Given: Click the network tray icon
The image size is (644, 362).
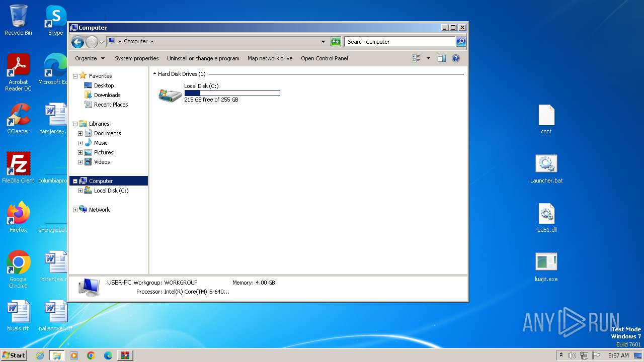Looking at the screenshot, I should 584,355.
